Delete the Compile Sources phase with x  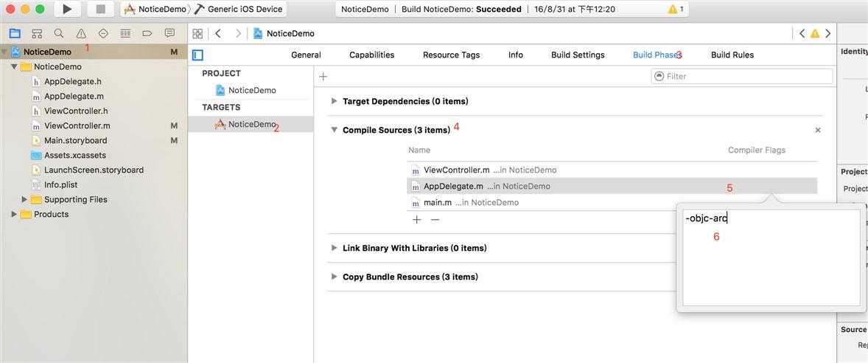point(818,131)
